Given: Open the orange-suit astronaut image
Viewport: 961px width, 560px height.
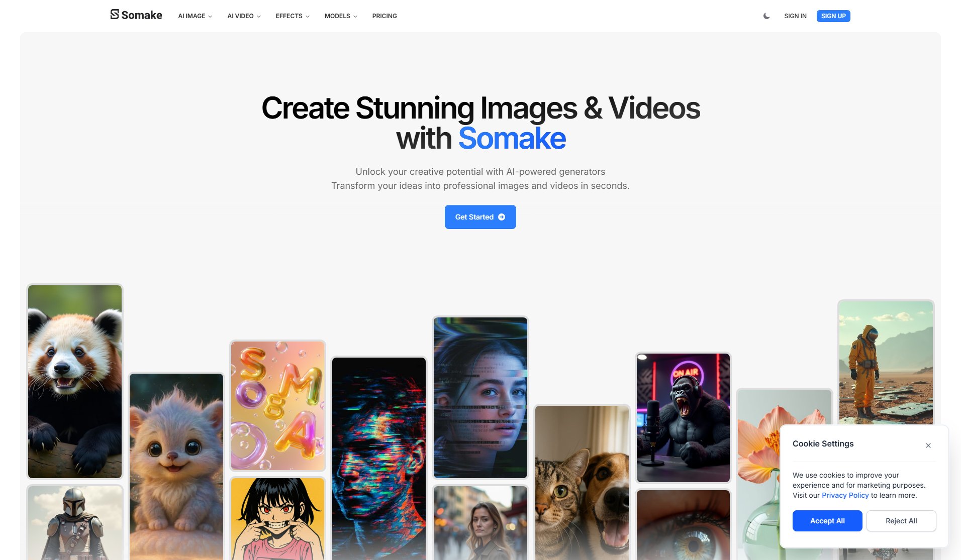Looking at the screenshot, I should pyautogui.click(x=886, y=363).
